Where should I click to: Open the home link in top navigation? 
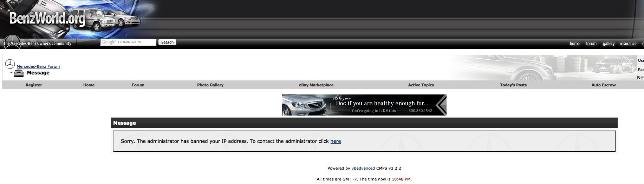[574, 44]
